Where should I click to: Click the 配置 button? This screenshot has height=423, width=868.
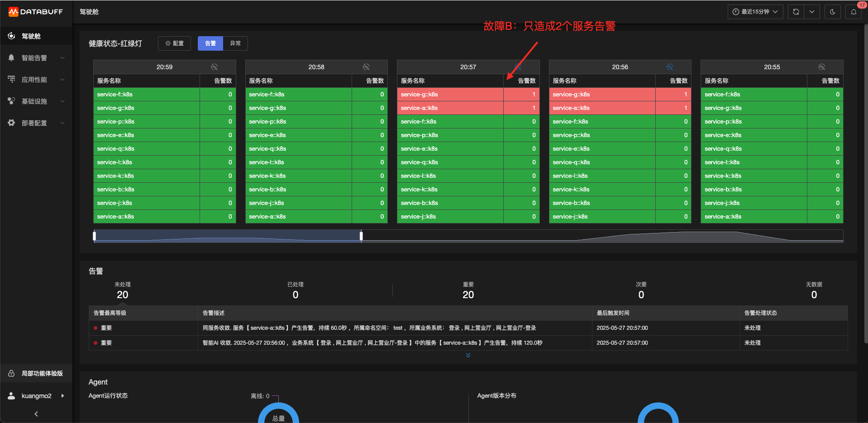pos(174,43)
